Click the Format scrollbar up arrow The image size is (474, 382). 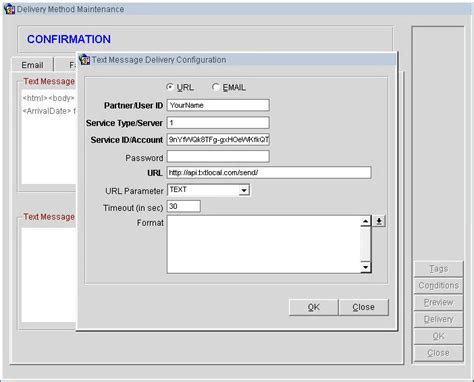[366, 221]
